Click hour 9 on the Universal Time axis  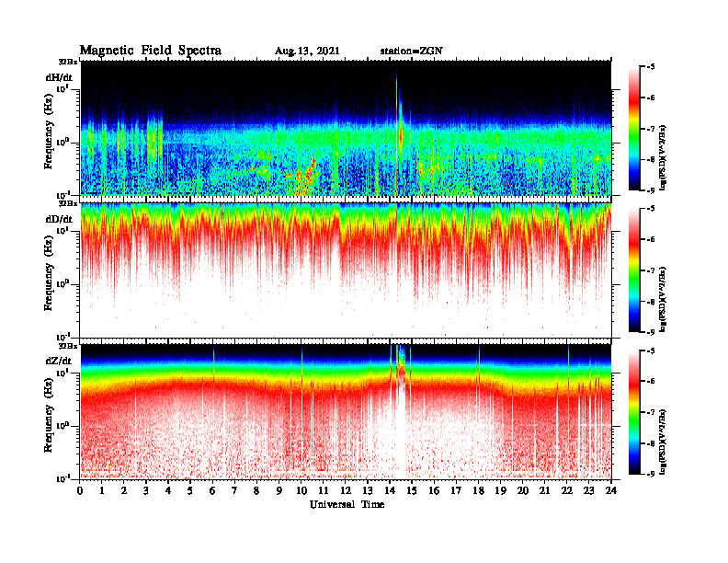coord(279,491)
